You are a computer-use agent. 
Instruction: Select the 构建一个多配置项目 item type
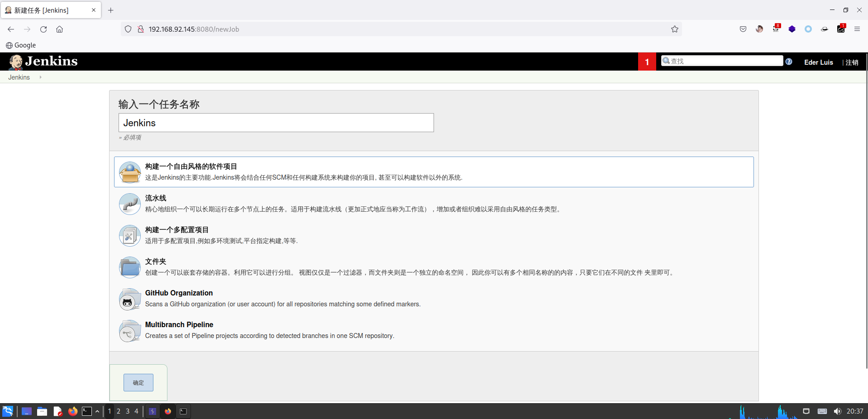click(434, 235)
